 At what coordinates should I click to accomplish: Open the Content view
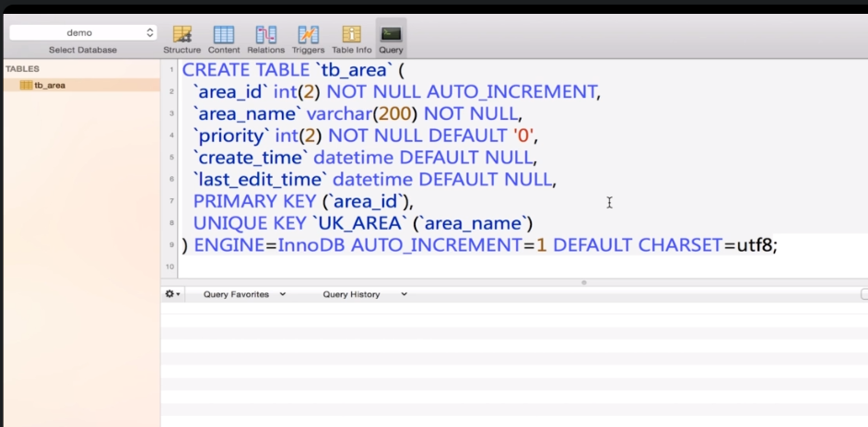coord(224,39)
